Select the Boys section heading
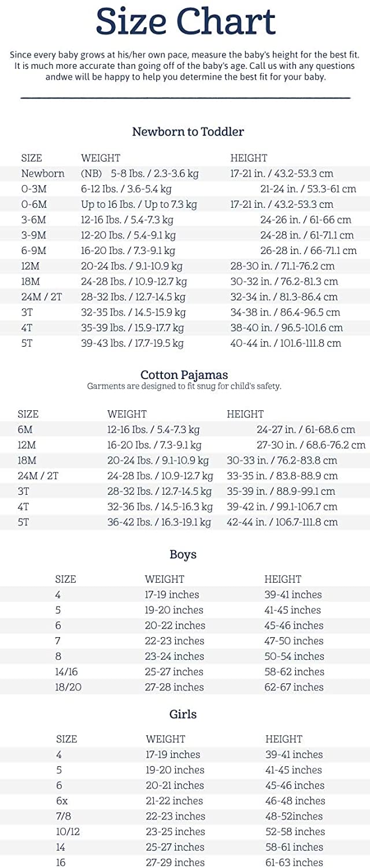Image resolution: width=370 pixels, height=868 pixels. [183, 554]
